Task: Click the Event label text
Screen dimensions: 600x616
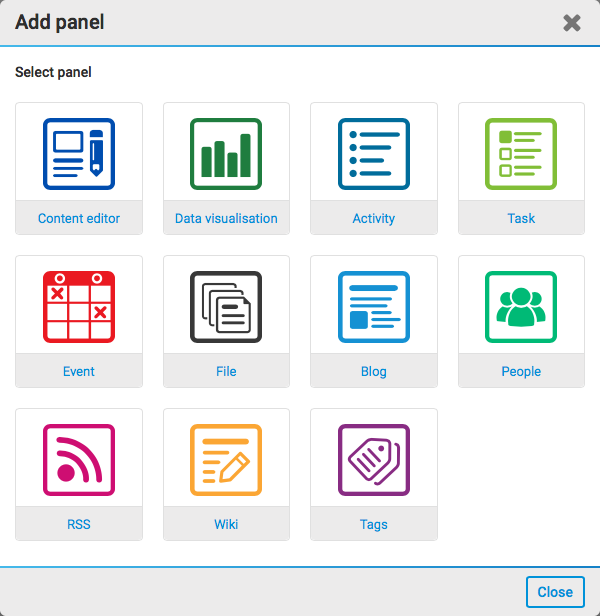Action: tap(79, 371)
